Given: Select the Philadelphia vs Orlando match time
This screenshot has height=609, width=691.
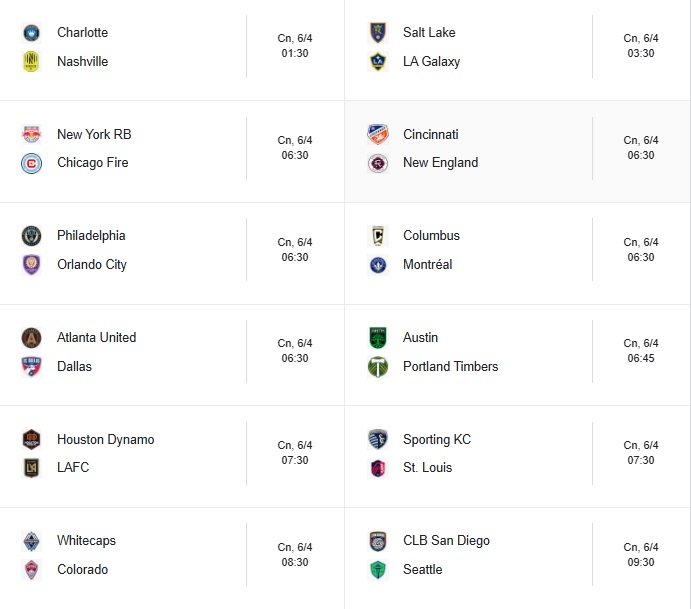Looking at the screenshot, I should tap(295, 250).
